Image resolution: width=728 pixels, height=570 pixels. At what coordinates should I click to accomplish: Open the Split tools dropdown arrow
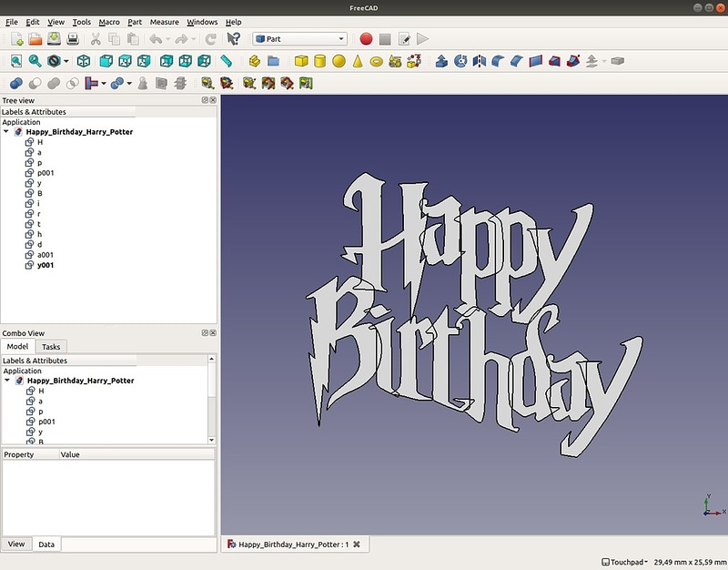click(129, 83)
